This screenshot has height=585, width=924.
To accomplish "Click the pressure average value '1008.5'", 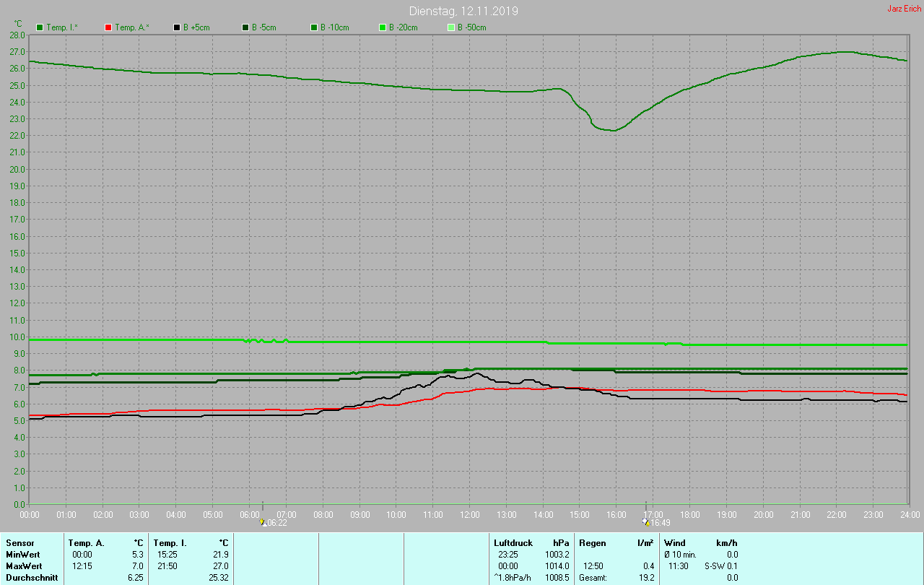I will (557, 577).
